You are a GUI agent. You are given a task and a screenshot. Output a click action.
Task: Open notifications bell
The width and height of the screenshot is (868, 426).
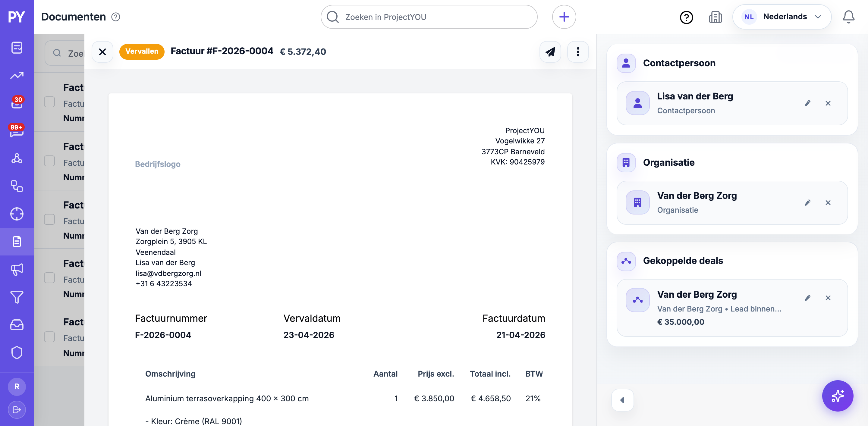tap(848, 17)
